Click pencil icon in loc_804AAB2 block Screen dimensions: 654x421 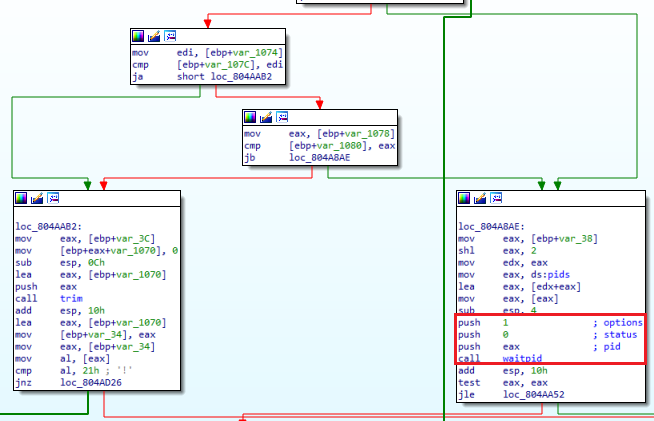(x=37, y=198)
